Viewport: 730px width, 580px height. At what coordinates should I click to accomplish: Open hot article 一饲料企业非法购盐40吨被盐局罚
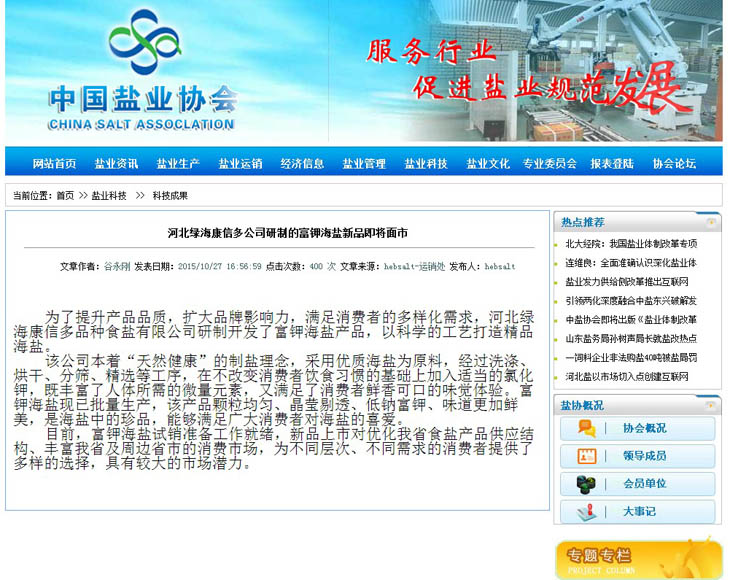(x=631, y=357)
